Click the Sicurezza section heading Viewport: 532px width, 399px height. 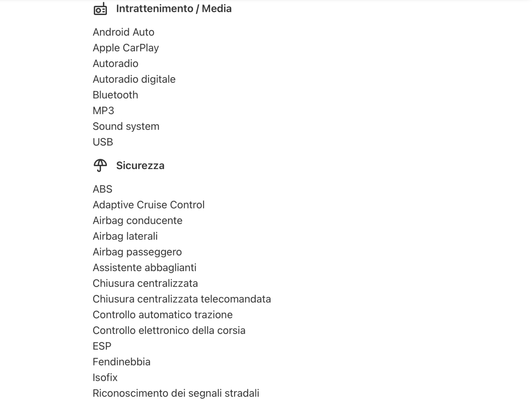[140, 166]
